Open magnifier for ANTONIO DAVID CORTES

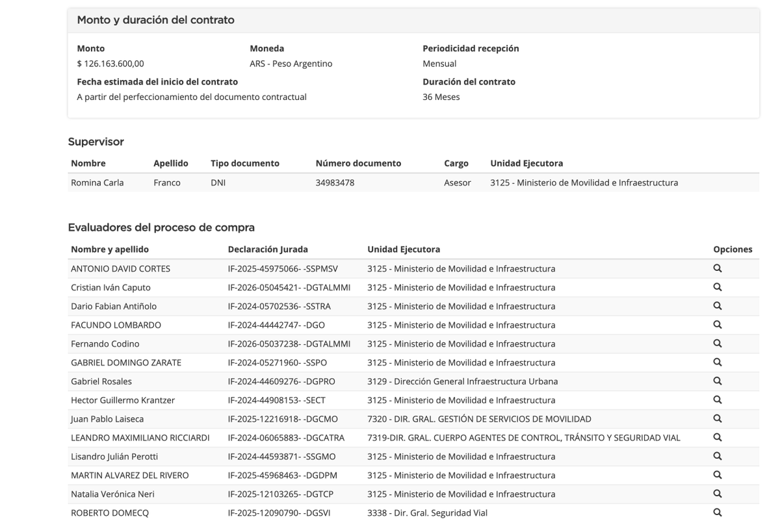[718, 268]
